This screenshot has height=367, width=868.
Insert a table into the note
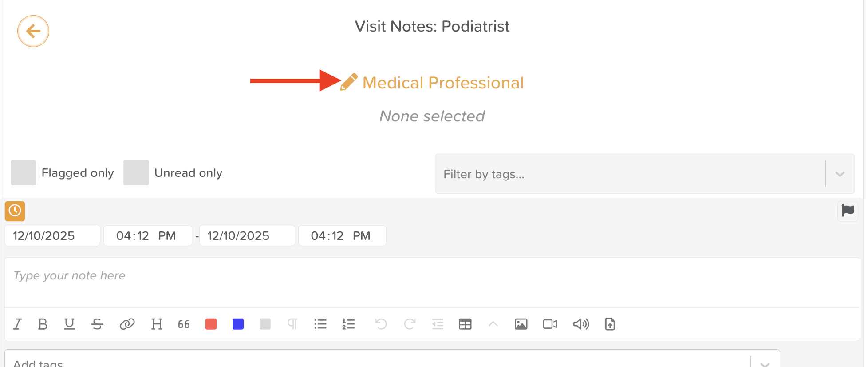click(x=465, y=324)
